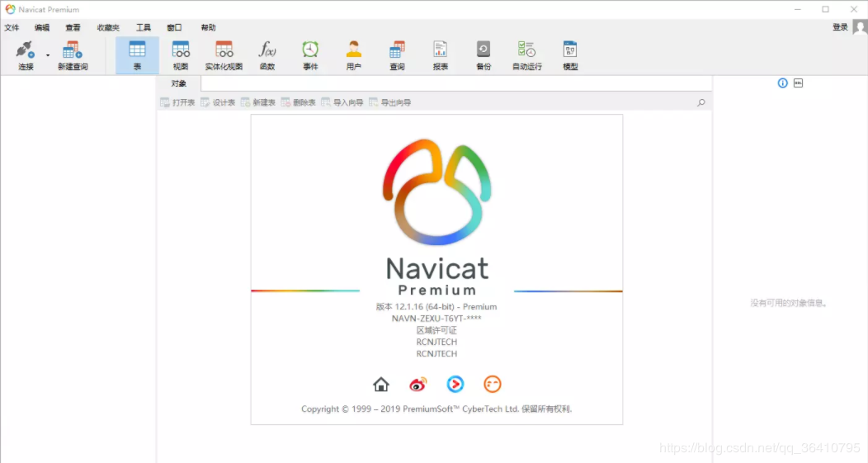Open the 模型 (Model) icon
Screen dimensions: 868x463
tap(570, 55)
